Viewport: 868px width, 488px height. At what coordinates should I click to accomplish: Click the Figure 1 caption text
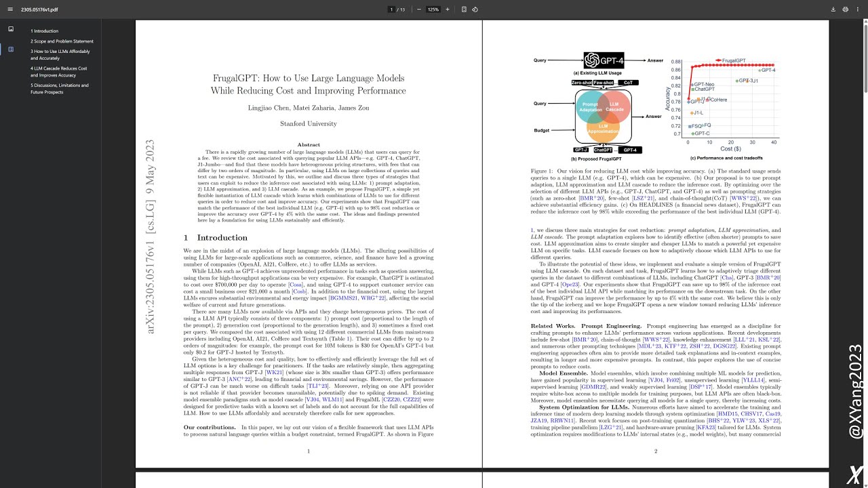click(x=656, y=192)
